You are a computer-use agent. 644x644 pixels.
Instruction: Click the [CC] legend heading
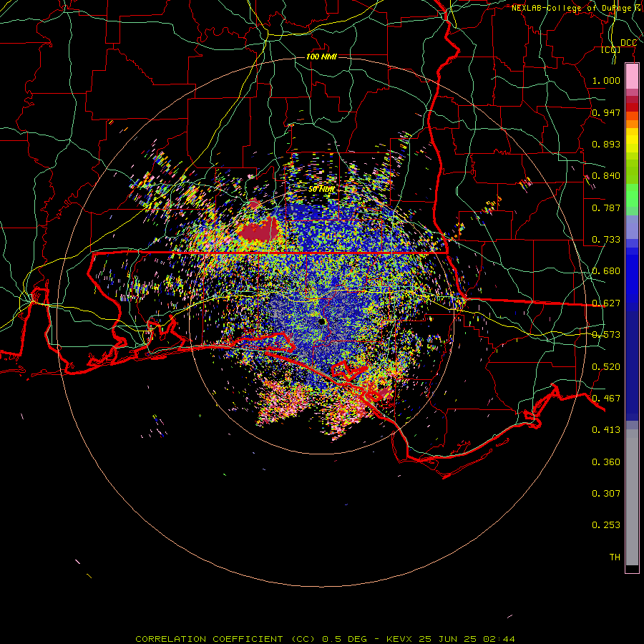click(611, 49)
